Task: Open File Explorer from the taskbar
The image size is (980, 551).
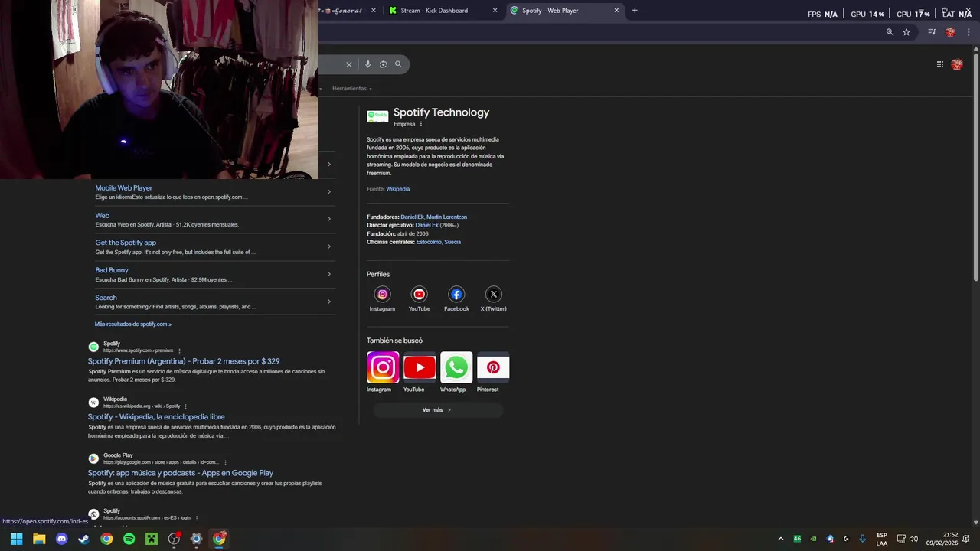Action: 39,539
